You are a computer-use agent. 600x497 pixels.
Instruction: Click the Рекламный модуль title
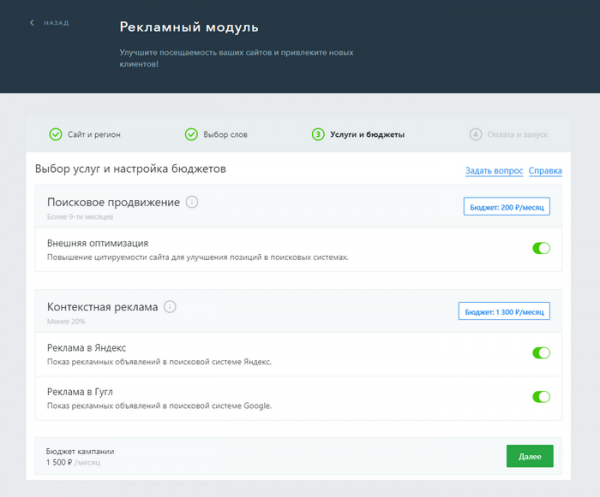189,27
